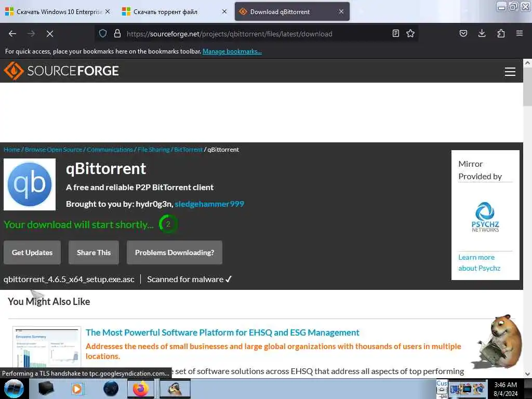Go back using the browser back arrow

(12, 34)
